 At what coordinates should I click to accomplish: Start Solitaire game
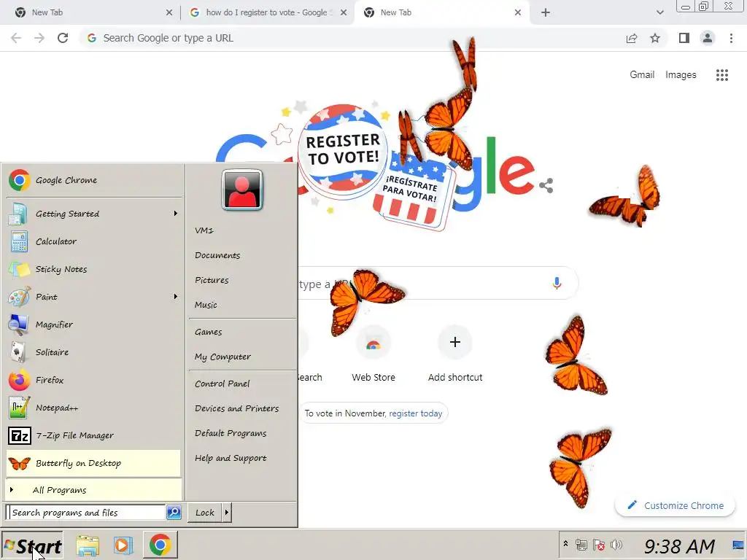[x=94, y=352]
